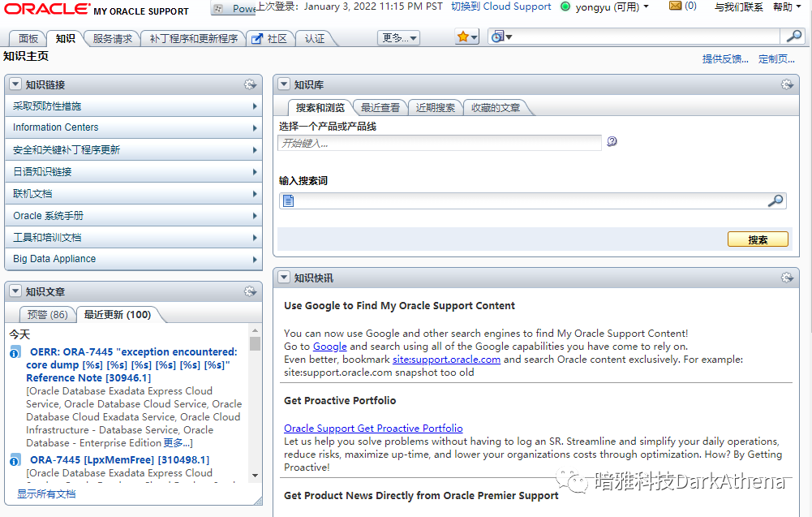Image resolution: width=812 pixels, height=517 pixels.
Task: Click 显示所有文档 link
Action: click(x=46, y=494)
